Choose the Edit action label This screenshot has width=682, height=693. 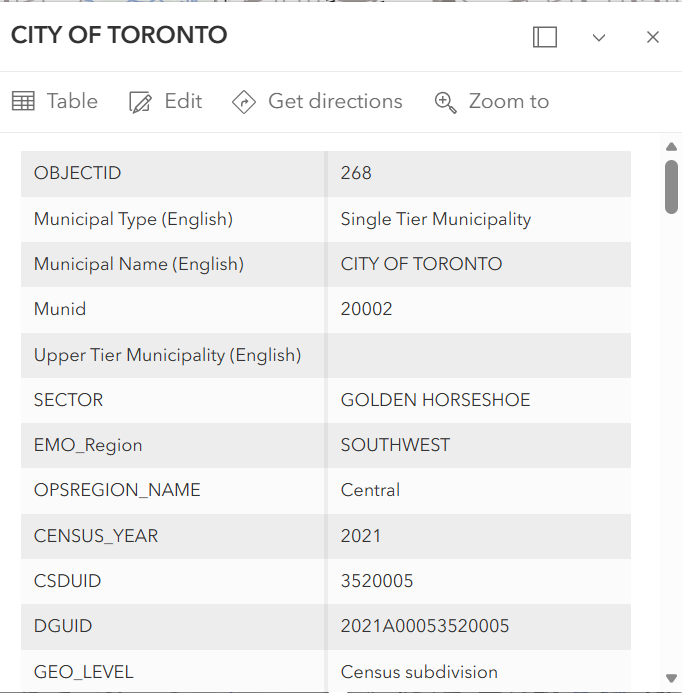183,101
